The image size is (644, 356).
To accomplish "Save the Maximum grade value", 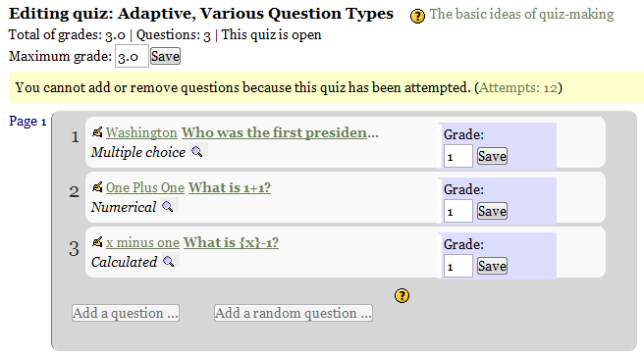I will tap(165, 56).
